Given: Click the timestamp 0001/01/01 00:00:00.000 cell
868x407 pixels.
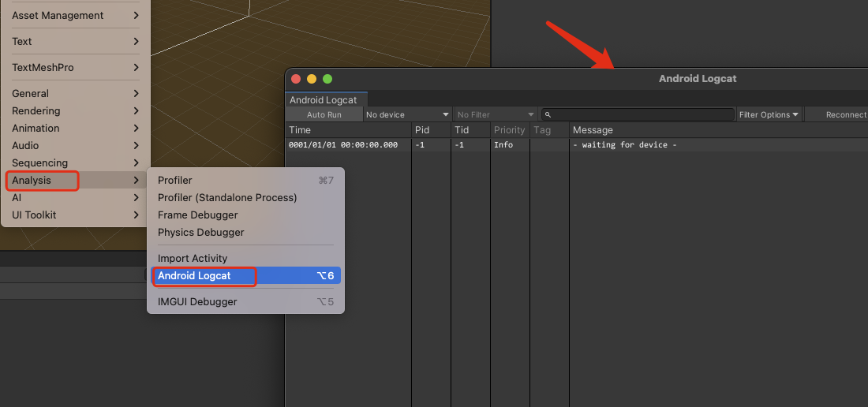Looking at the screenshot, I should pyautogui.click(x=343, y=145).
